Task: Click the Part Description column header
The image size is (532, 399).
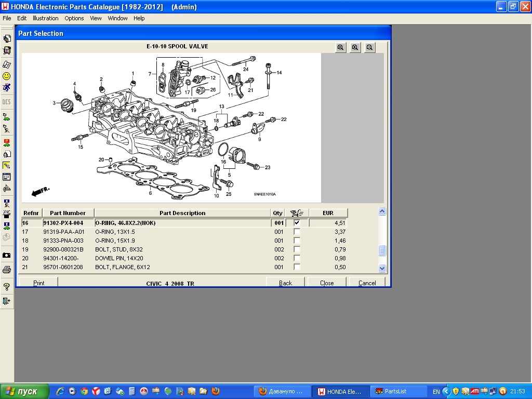Action: (x=182, y=213)
